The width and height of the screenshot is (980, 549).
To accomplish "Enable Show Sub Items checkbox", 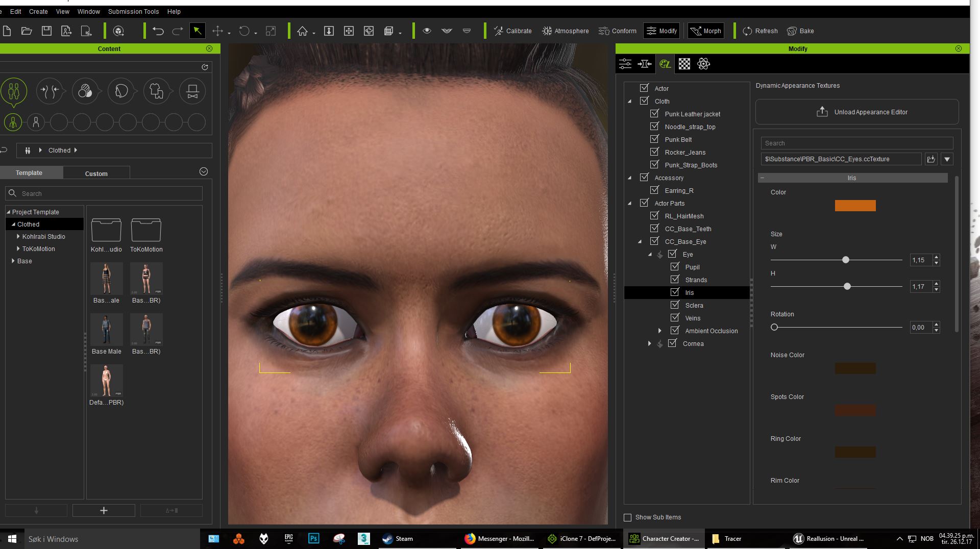I will pos(628,517).
